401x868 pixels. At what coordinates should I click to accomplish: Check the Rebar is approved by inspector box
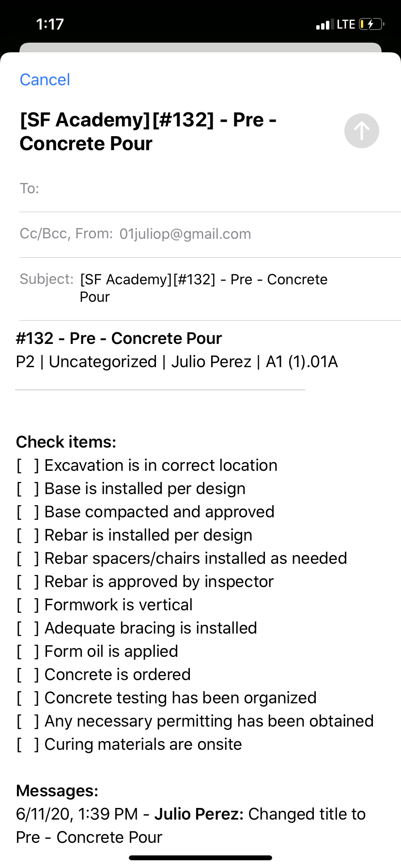click(28, 582)
